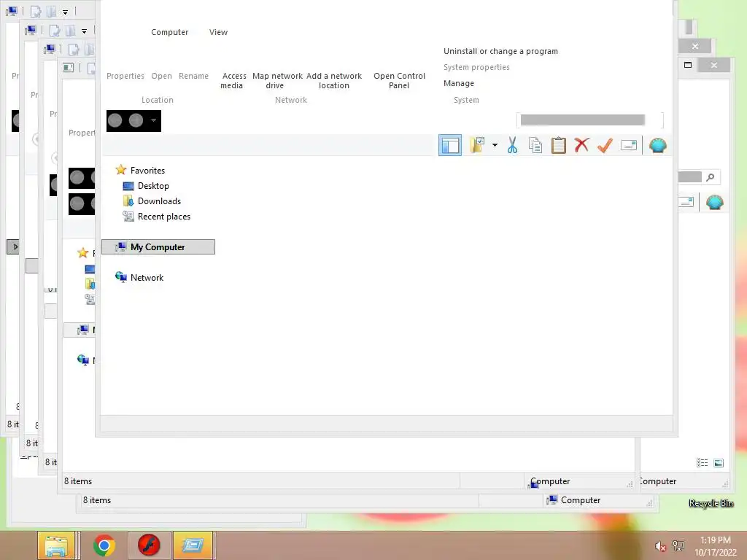Image resolution: width=747 pixels, height=560 pixels.
Task: Click the Favorites star in the partially hidden window
Action: click(x=83, y=253)
